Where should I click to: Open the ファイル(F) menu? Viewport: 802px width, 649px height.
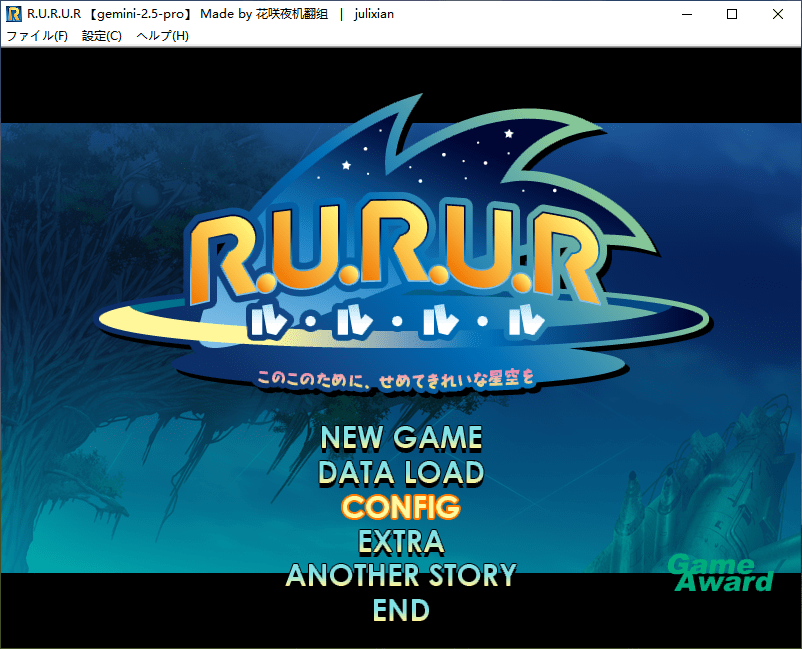(37, 36)
